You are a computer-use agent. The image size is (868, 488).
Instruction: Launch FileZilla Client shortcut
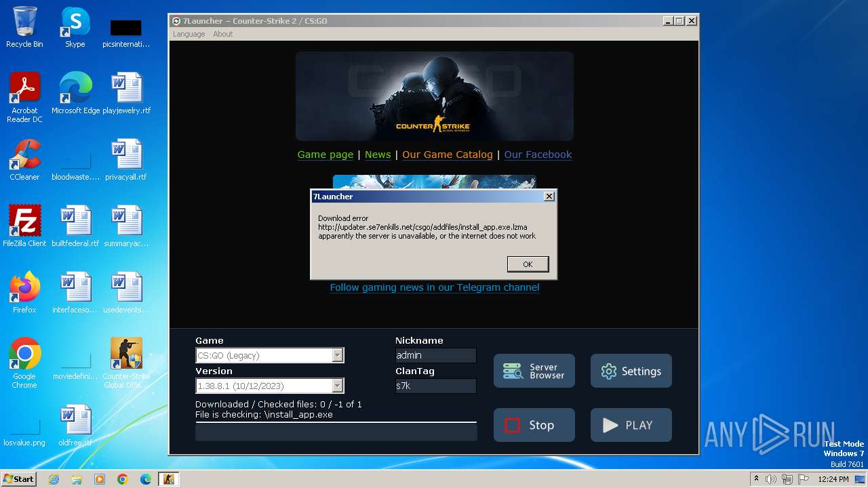click(24, 226)
